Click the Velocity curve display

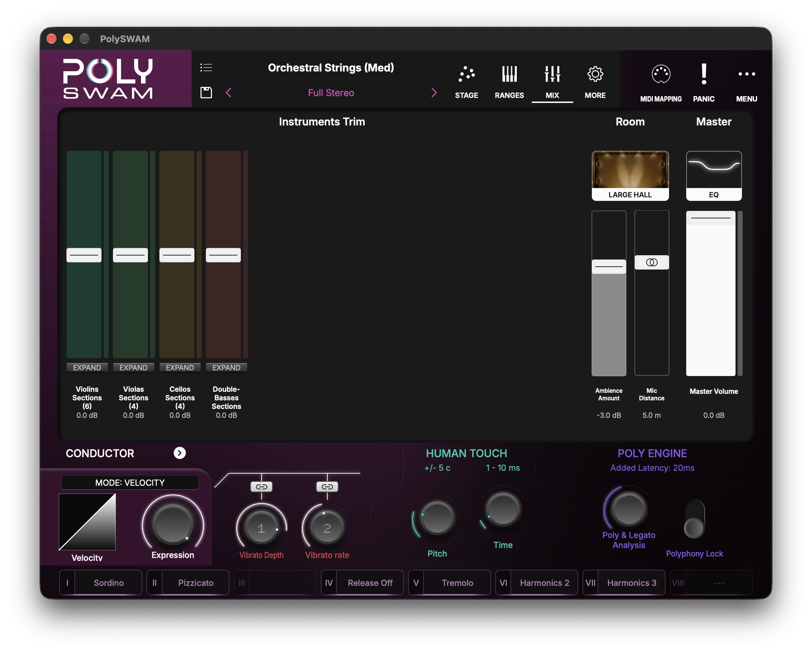point(87,522)
